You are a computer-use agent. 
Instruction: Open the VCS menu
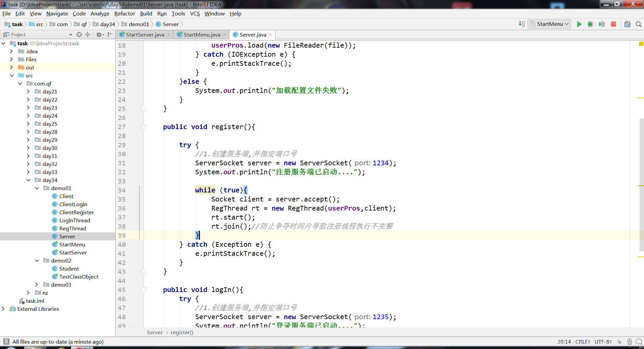[x=195, y=13]
